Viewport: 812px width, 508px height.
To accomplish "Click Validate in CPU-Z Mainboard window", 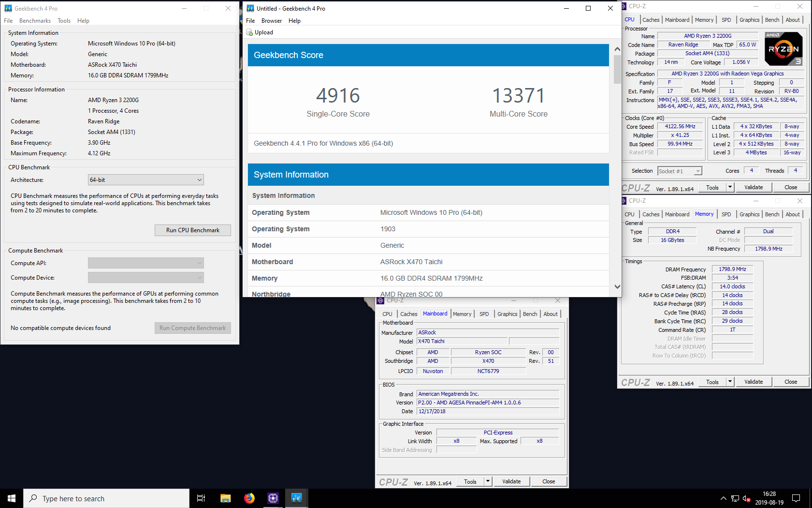I will coord(511,481).
